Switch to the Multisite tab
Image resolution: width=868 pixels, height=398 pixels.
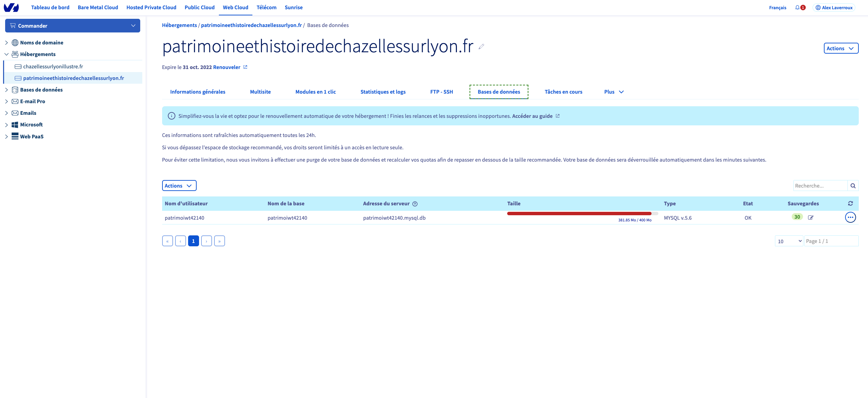pos(260,92)
